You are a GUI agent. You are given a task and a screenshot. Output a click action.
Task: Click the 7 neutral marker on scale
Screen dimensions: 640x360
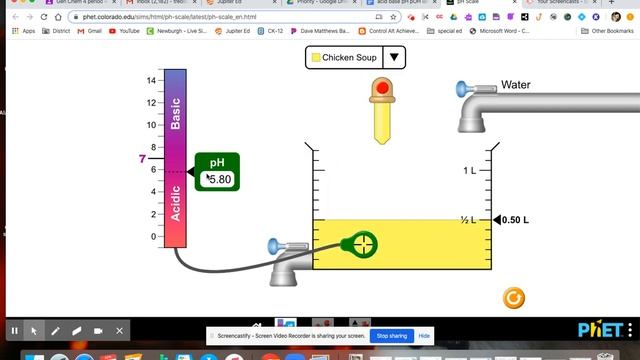point(142,158)
